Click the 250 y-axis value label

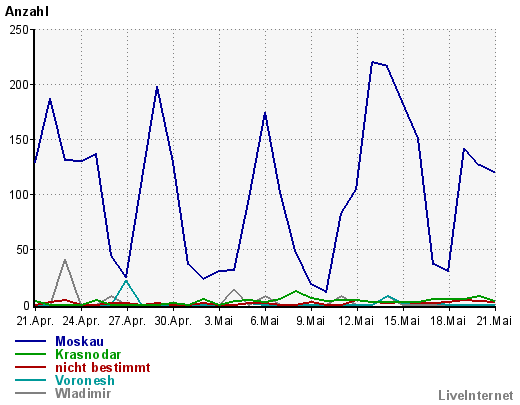(19, 30)
